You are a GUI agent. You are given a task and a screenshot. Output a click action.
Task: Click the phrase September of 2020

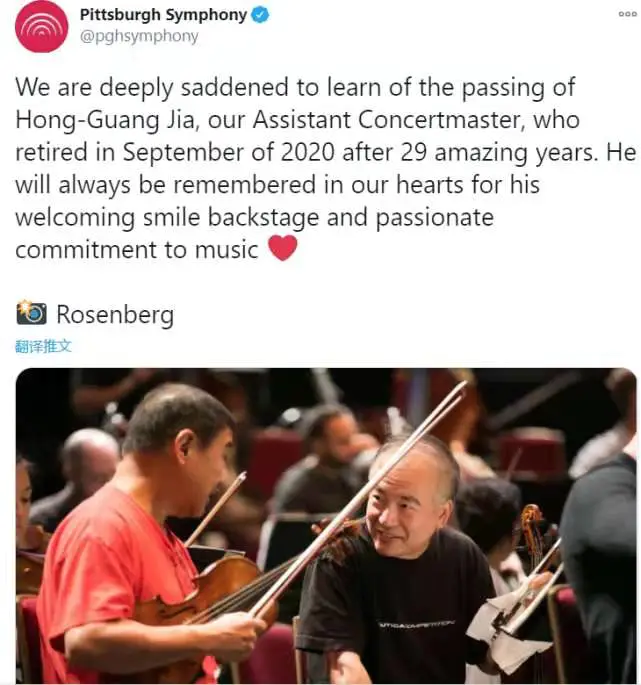tap(229, 153)
